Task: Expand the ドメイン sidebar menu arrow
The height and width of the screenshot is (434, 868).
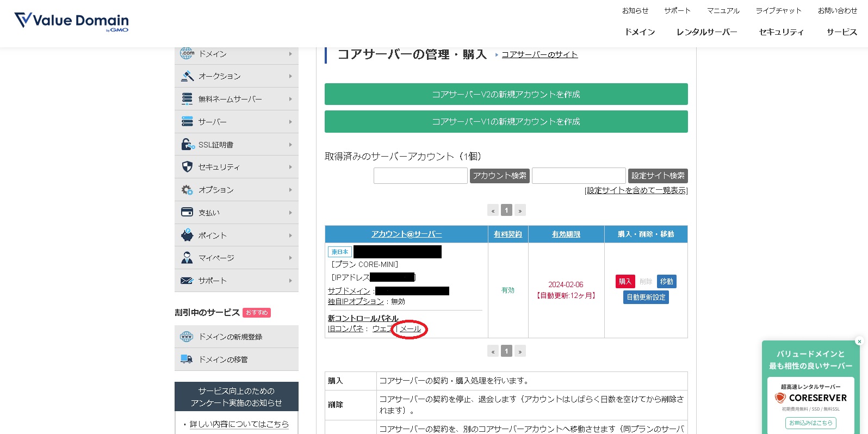Action: (x=290, y=54)
